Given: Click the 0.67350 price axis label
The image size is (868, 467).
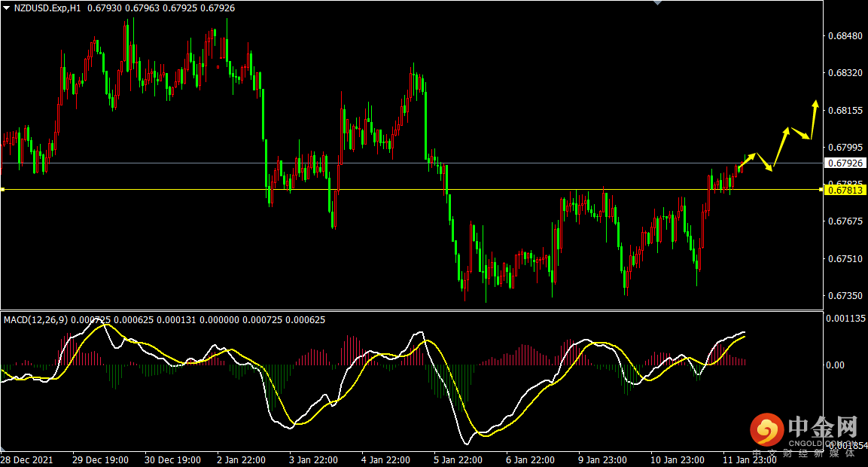Looking at the screenshot, I should [844, 296].
